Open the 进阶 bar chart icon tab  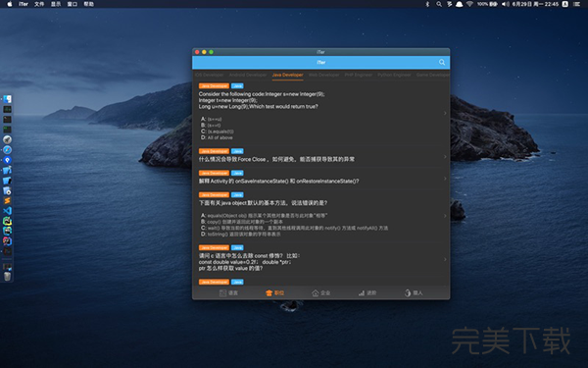pos(362,292)
